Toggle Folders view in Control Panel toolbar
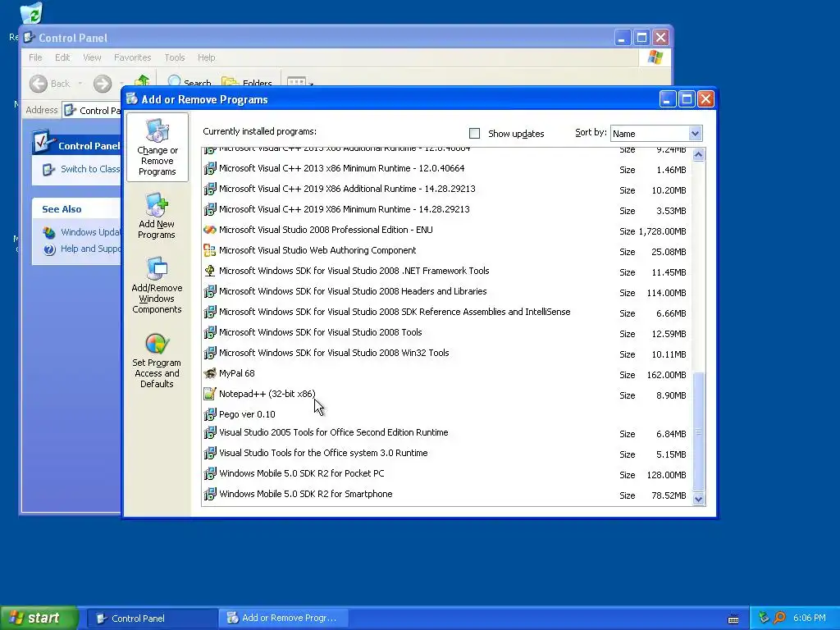Image resolution: width=840 pixels, height=630 pixels. (247, 82)
